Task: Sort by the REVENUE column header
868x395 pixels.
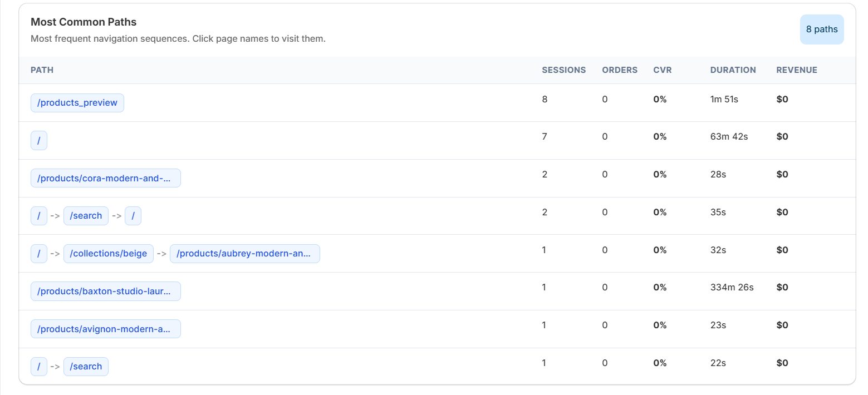Action: coord(796,70)
